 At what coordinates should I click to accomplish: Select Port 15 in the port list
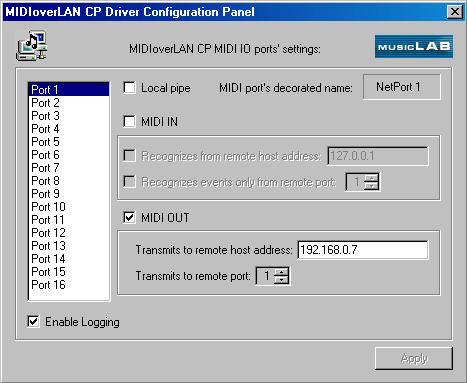(x=69, y=272)
